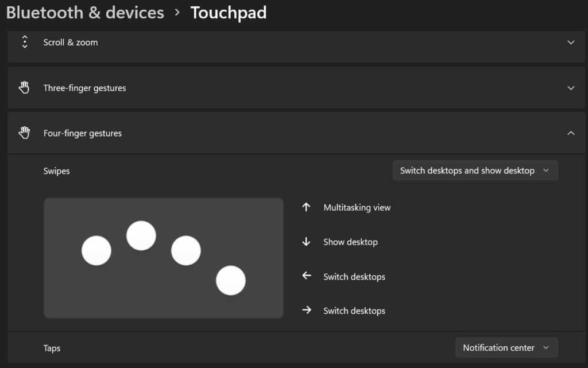Click the Three-finger gestures hand icon
This screenshot has height=368, width=588.
tap(24, 88)
